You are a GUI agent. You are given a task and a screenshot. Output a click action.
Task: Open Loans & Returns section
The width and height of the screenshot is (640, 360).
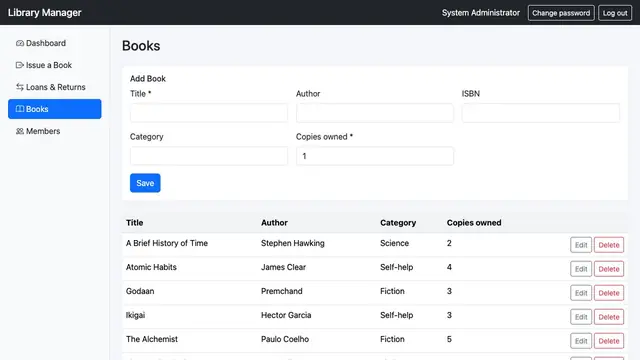[x=55, y=87]
